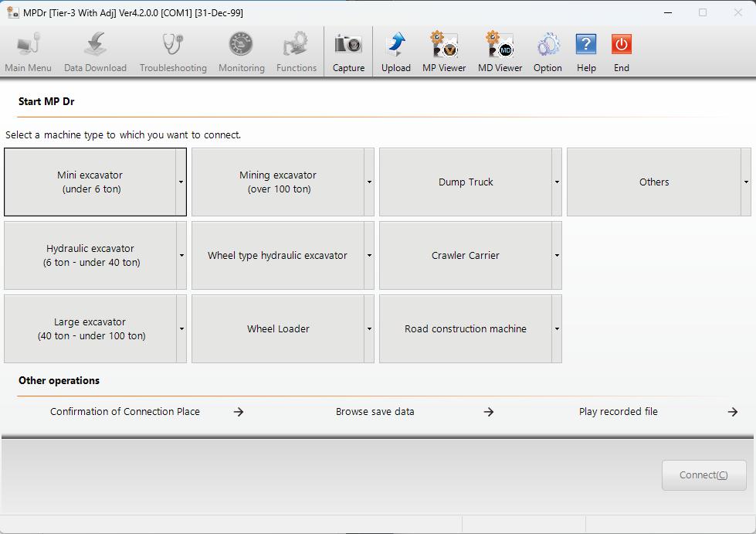Open the Upload tool

point(395,45)
